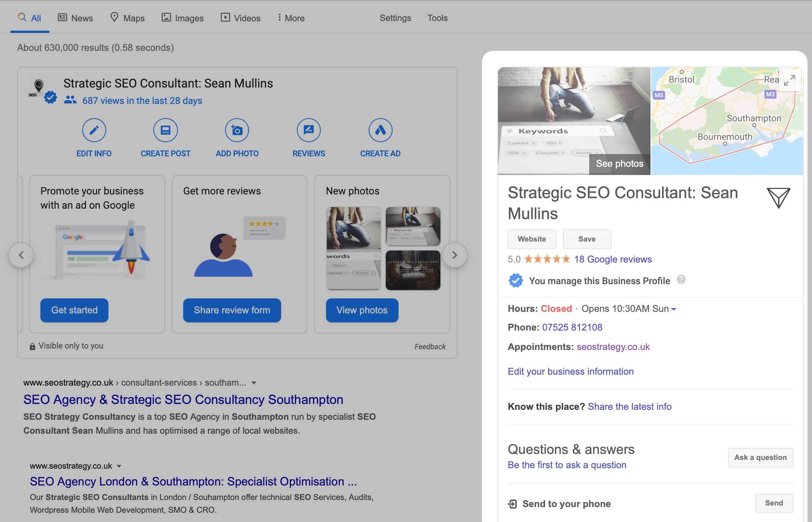Click Edit your business information
This screenshot has height=522, width=812.
click(570, 371)
